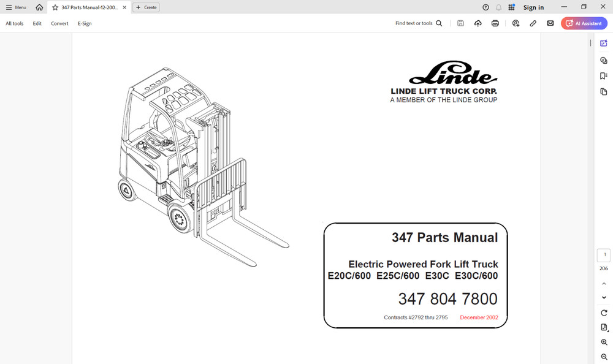
Task: Open the apps grid icon
Action: 511,7
